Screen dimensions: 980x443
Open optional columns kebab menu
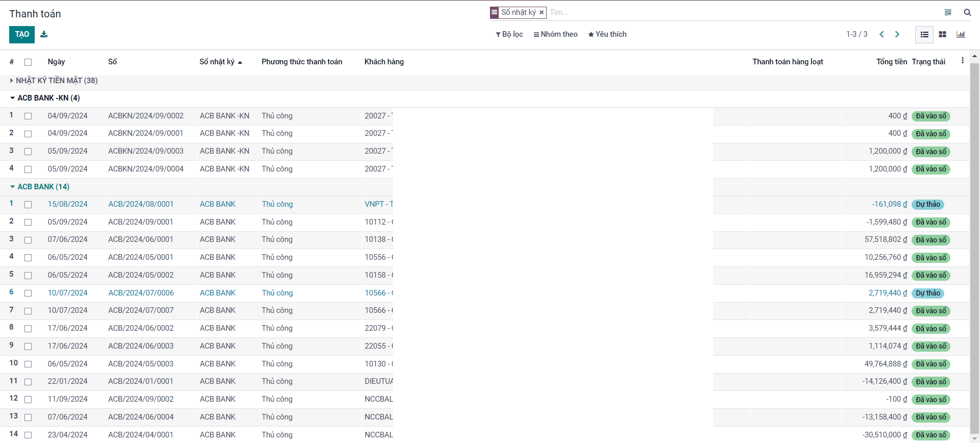963,61
